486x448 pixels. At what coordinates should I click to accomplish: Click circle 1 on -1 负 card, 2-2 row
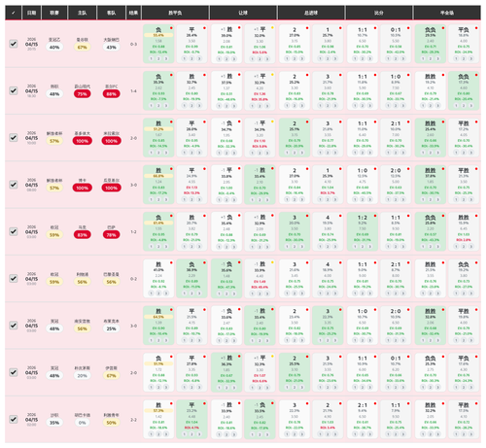point(253,434)
